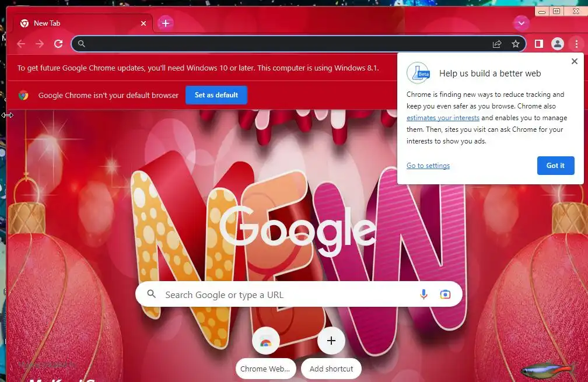This screenshot has height=382, width=588.
Task: Reload the page with the refresh icon
Action: click(x=58, y=44)
